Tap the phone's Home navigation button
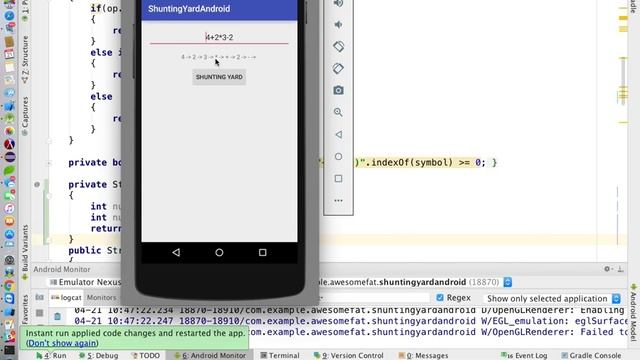Screen dimensions: 640x360 point(219,253)
